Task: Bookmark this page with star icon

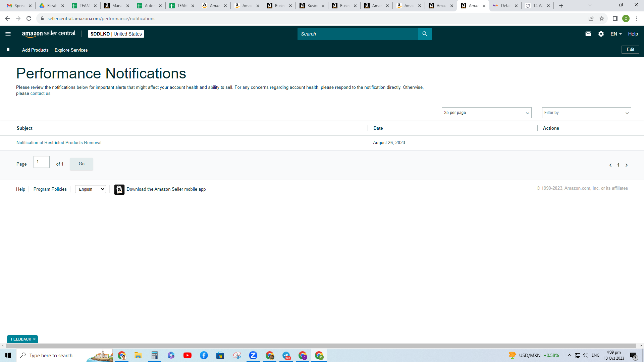Action: [x=602, y=18]
